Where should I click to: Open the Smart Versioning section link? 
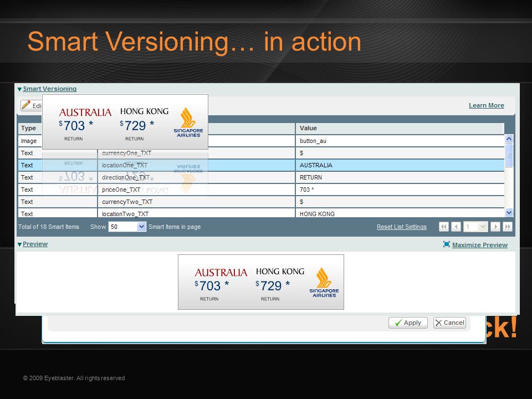49,89
